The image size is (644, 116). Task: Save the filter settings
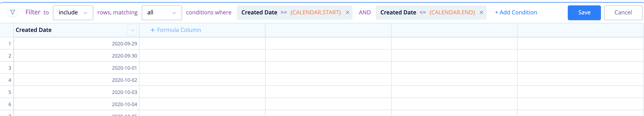pos(584,13)
